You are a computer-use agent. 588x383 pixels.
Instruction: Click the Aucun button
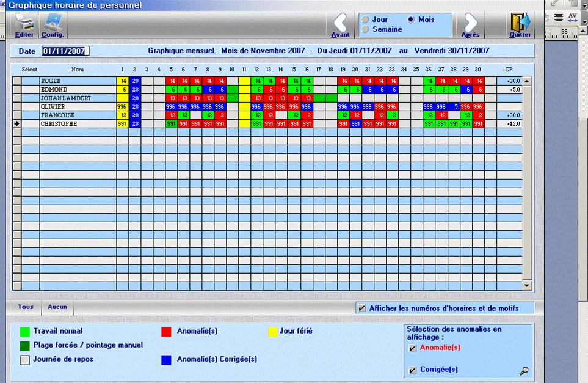[57, 307]
